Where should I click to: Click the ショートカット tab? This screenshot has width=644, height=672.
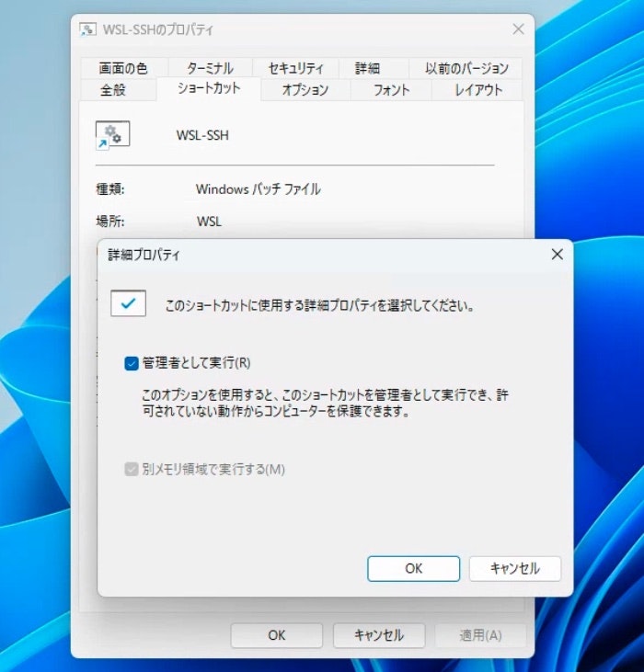[209, 88]
